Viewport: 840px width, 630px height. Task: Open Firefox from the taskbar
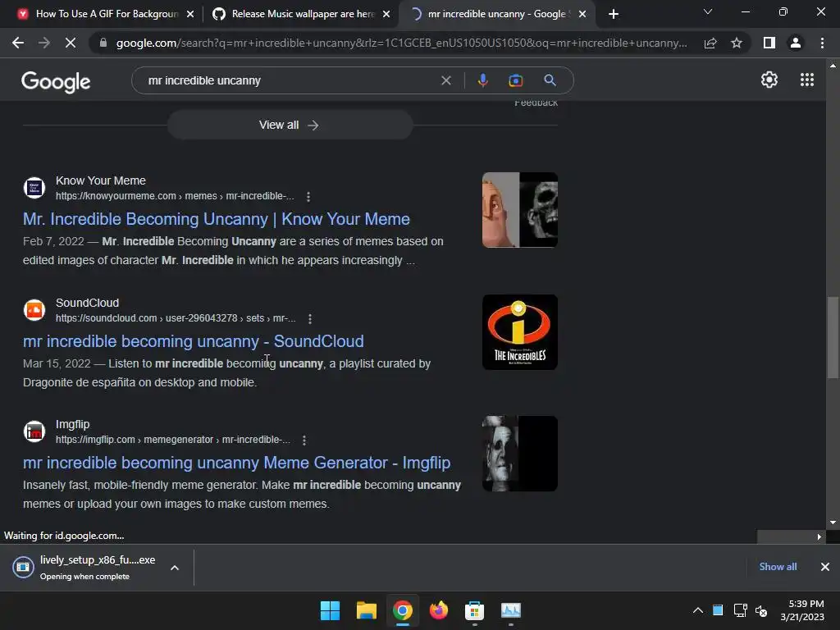pos(439,610)
